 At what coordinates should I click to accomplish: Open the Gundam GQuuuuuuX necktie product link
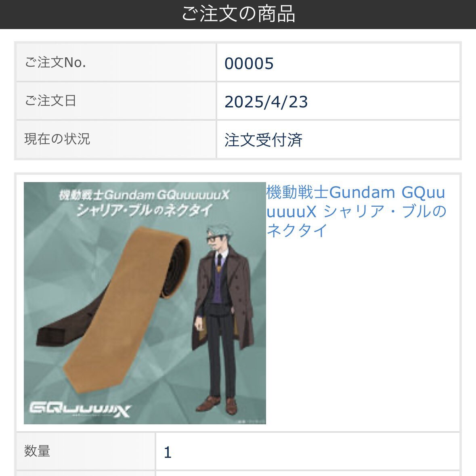(x=356, y=211)
